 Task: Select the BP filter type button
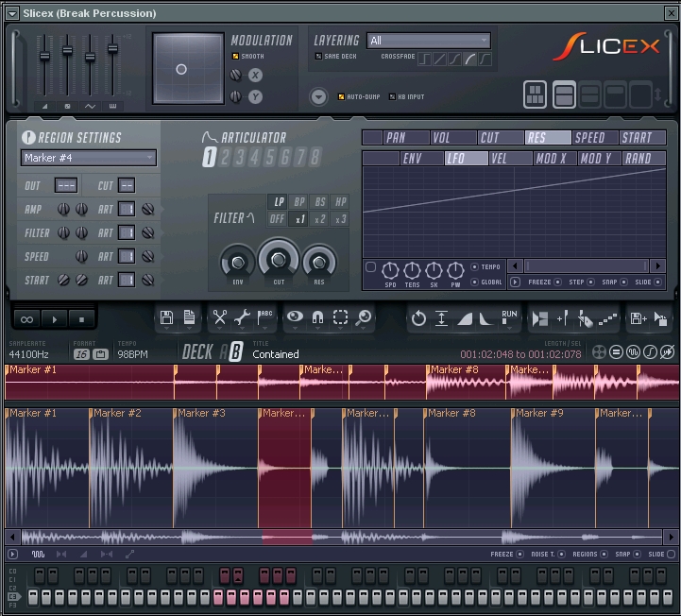pos(298,202)
